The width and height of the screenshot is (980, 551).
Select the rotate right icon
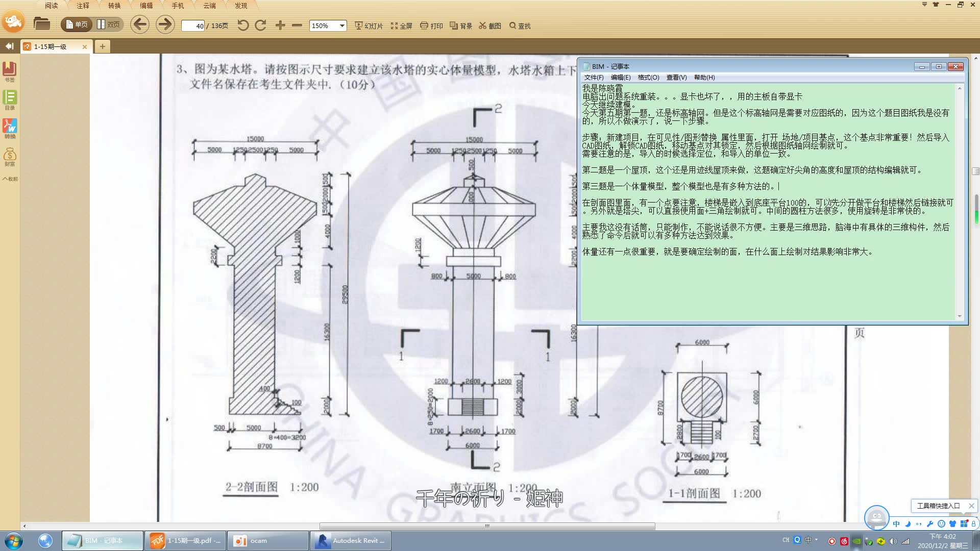pos(261,26)
